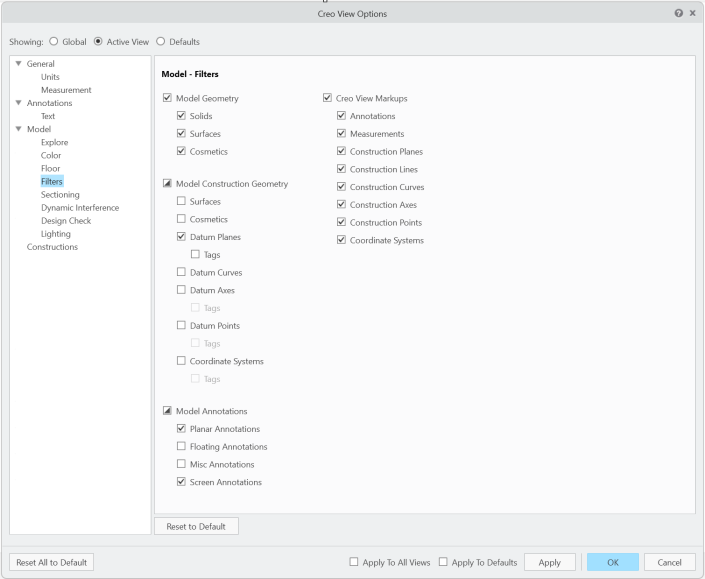Uncheck the Construction Curves checkbox
The width and height of the screenshot is (705, 579).
pyautogui.click(x=341, y=187)
